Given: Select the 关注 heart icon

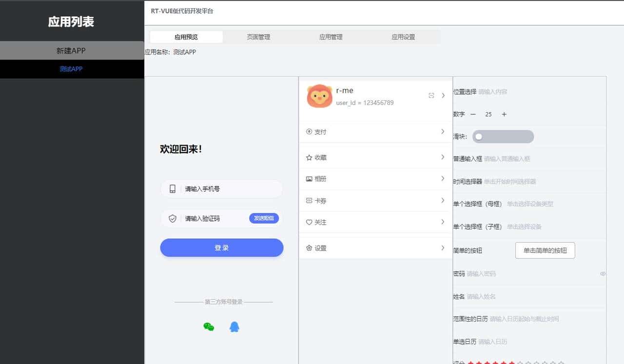Looking at the screenshot, I should (309, 222).
